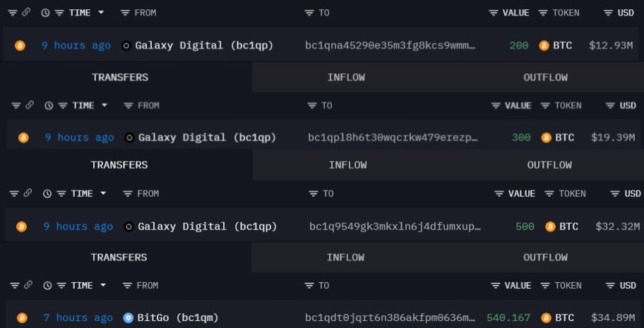Select the first TRANSFERS tab
The image size is (644, 328).
coord(120,77)
